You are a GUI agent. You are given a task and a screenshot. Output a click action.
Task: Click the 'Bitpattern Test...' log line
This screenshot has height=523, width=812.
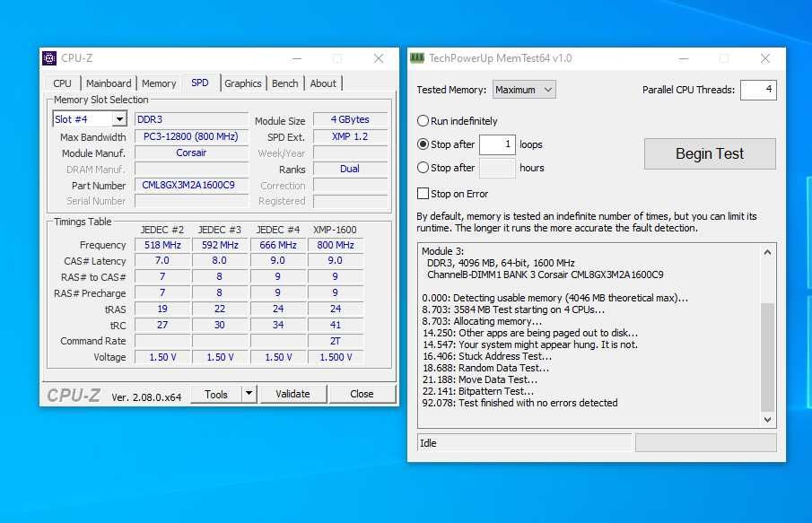coord(477,391)
